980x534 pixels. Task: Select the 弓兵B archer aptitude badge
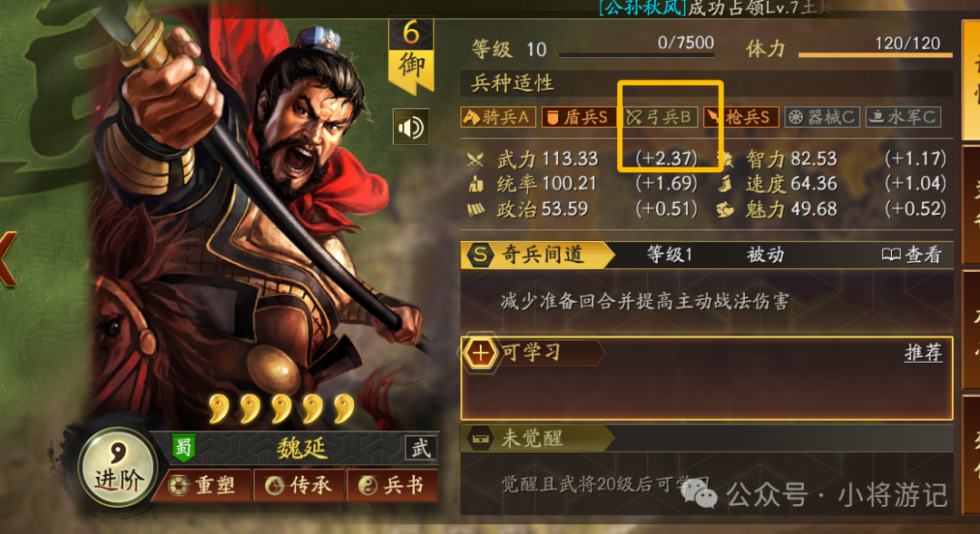660,117
